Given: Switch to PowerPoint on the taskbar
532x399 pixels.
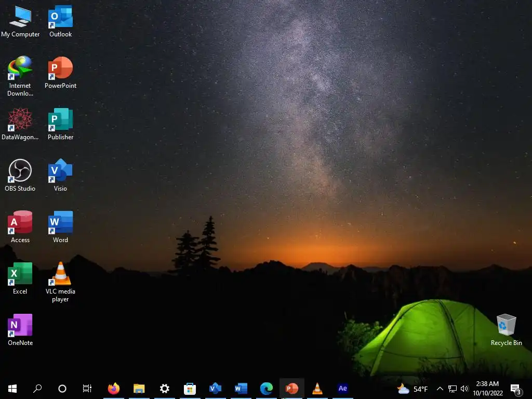Looking at the screenshot, I should [x=292, y=389].
